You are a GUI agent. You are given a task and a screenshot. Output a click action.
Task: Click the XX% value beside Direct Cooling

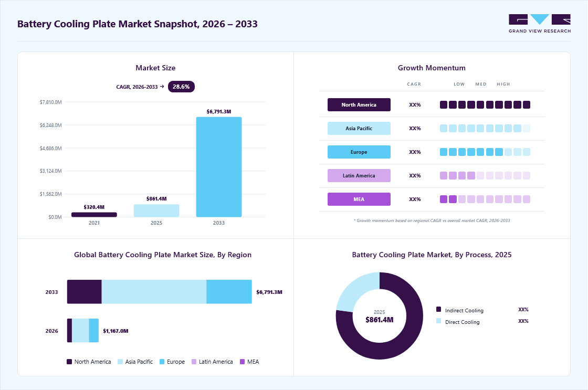[x=523, y=321]
